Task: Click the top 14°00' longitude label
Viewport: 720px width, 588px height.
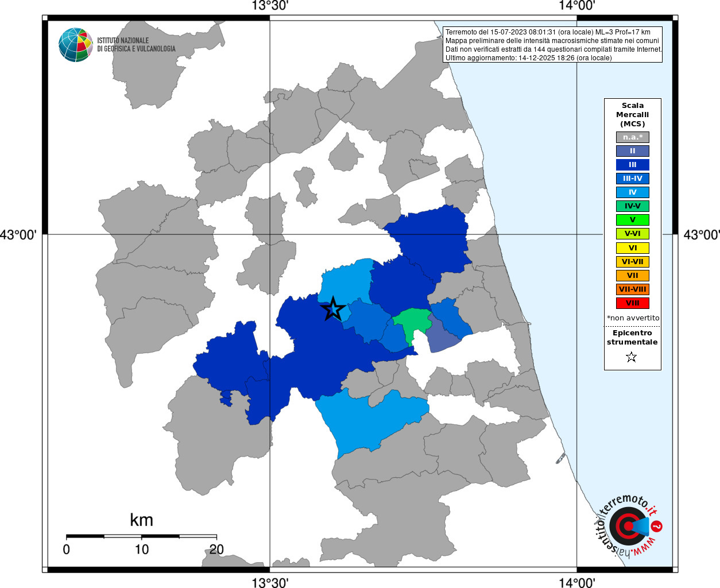Action: (x=577, y=6)
